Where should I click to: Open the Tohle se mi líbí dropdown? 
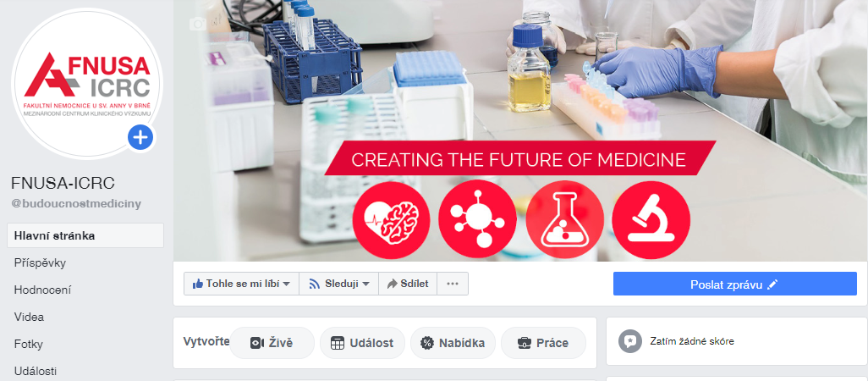point(241,284)
